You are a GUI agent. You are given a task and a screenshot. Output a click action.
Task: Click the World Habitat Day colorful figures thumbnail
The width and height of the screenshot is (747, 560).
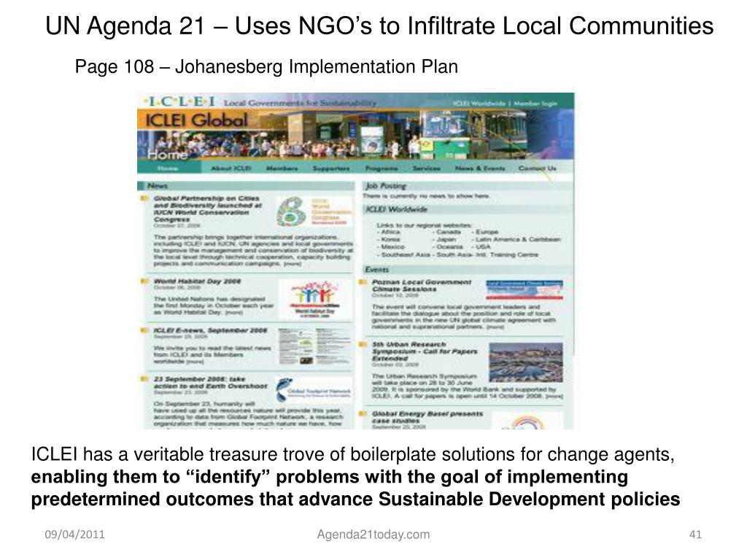315,298
